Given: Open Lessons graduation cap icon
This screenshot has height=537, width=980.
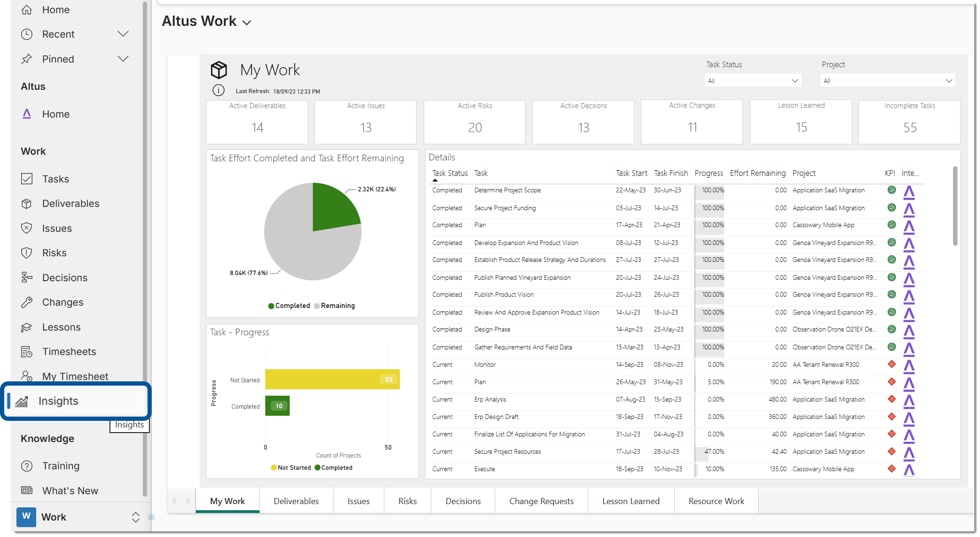Looking at the screenshot, I should point(27,327).
